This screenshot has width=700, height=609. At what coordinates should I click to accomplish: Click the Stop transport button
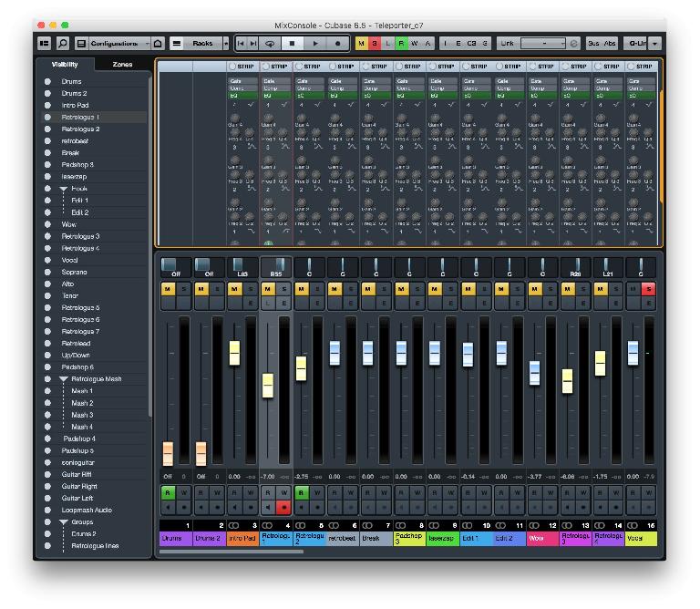coord(292,44)
